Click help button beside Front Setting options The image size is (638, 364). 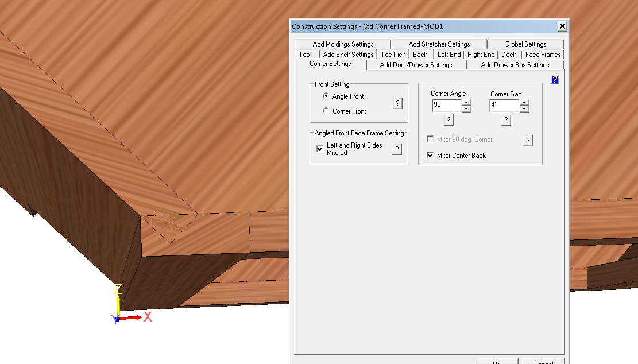(397, 103)
